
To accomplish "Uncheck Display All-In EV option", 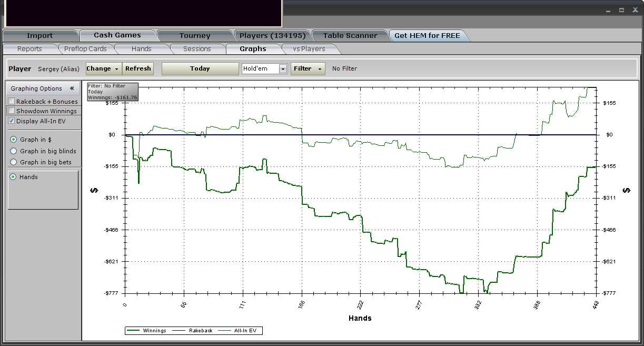I will tap(12, 121).
